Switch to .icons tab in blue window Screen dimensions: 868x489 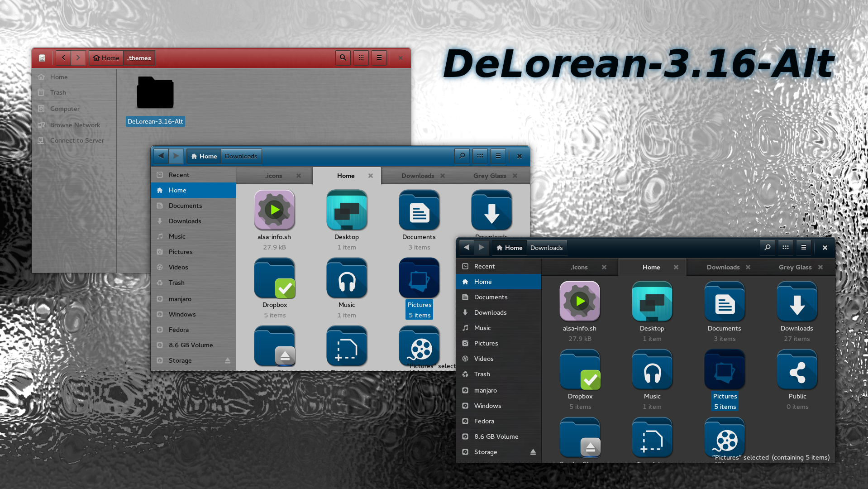pos(274,176)
